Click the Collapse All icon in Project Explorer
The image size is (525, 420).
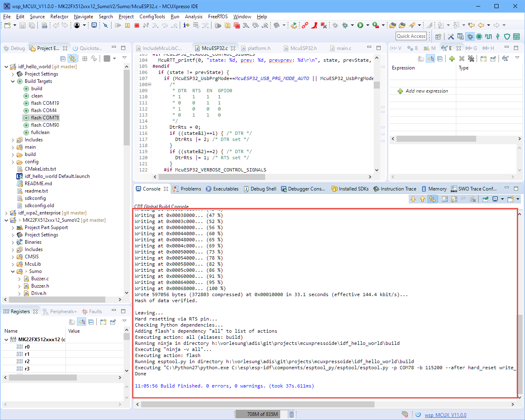click(x=63, y=58)
